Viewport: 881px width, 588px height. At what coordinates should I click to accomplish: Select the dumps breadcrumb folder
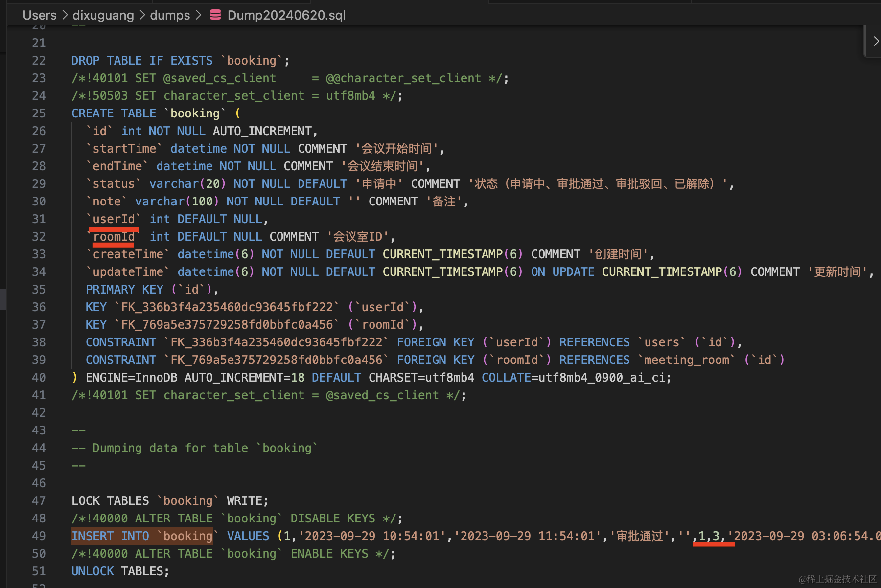pyautogui.click(x=170, y=15)
